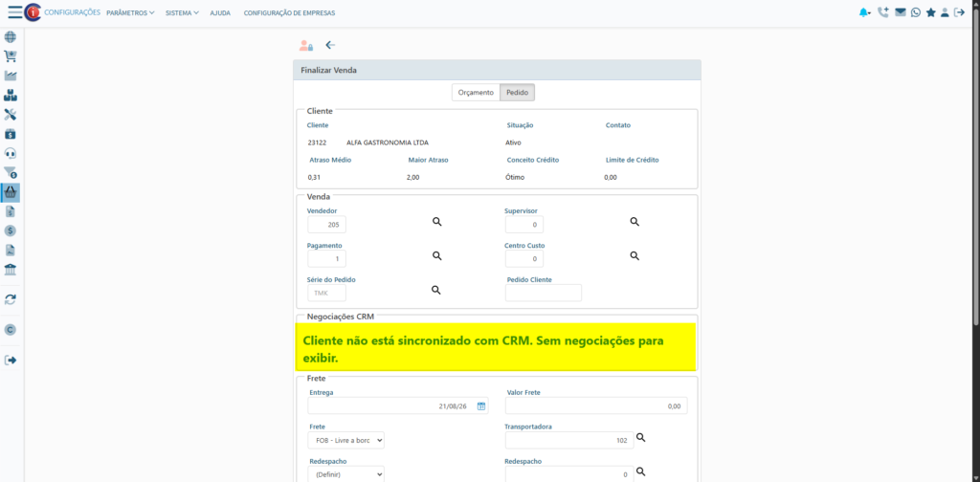The image size is (980, 482).
Task: Click the Valor Frete field
Action: click(x=596, y=405)
